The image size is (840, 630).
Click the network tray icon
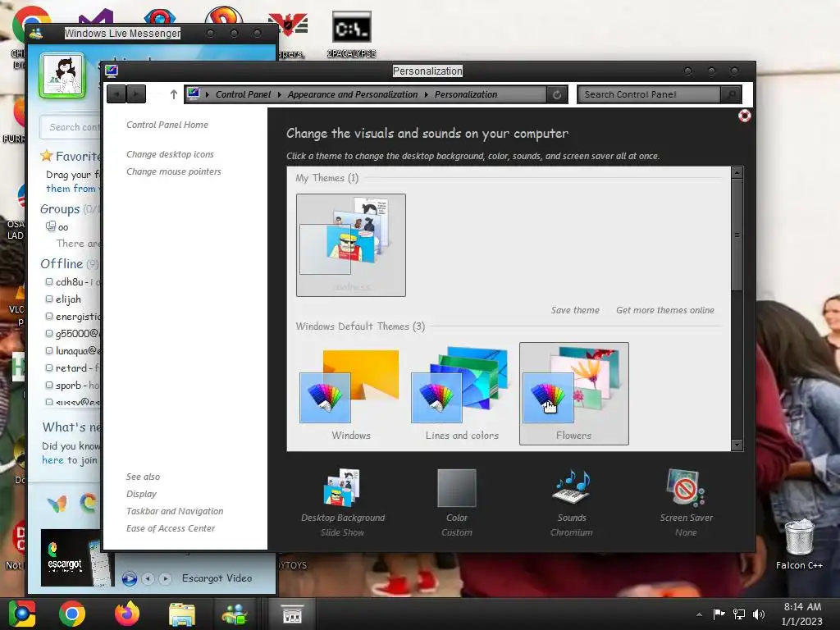tap(739, 614)
